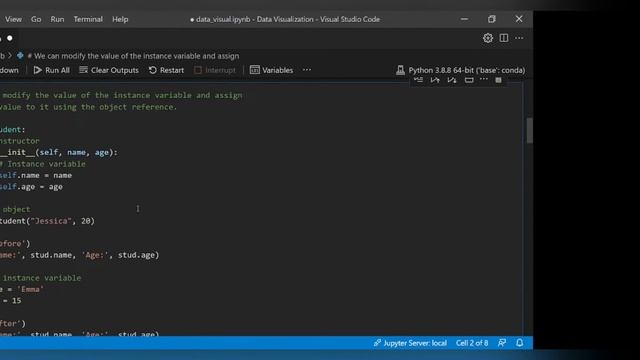Click the '= 15' assignment line
The image size is (640, 360).
(11, 301)
